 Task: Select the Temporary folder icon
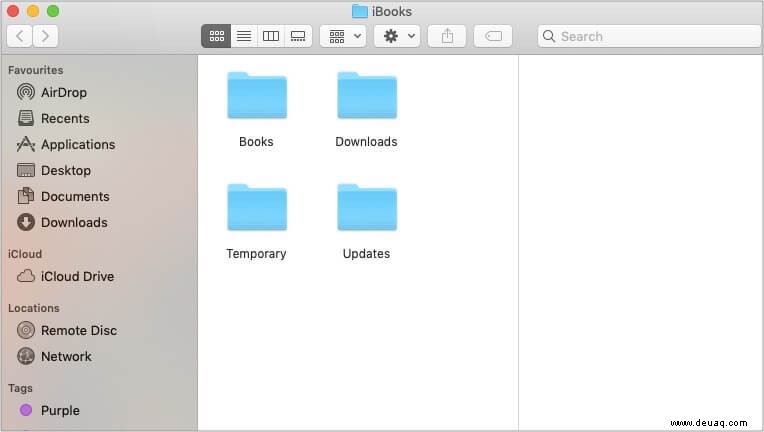(257, 207)
